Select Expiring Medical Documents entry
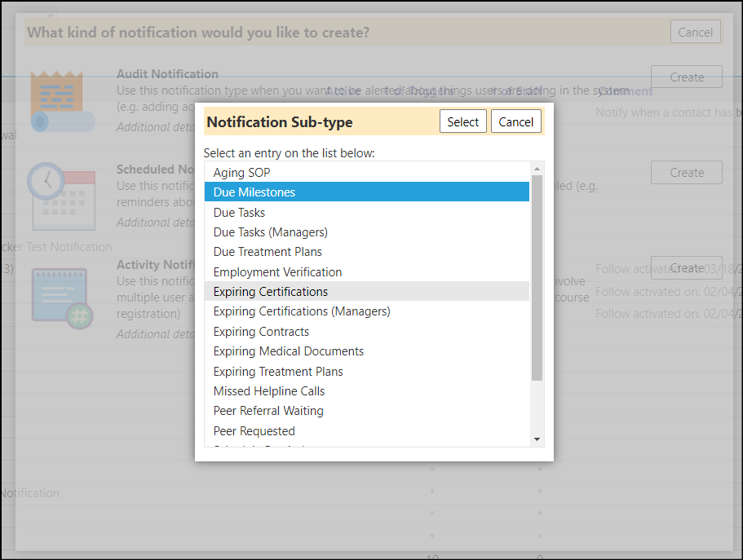The image size is (743, 560). point(367,351)
